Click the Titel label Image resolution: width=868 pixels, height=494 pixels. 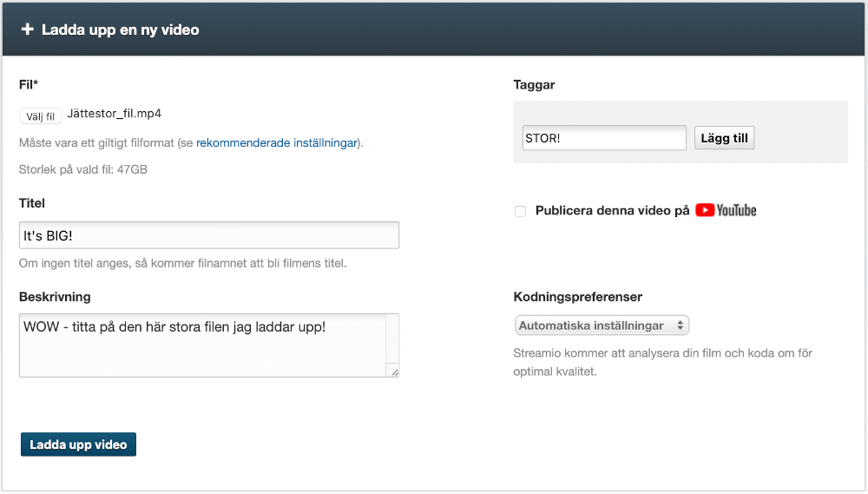(x=31, y=203)
